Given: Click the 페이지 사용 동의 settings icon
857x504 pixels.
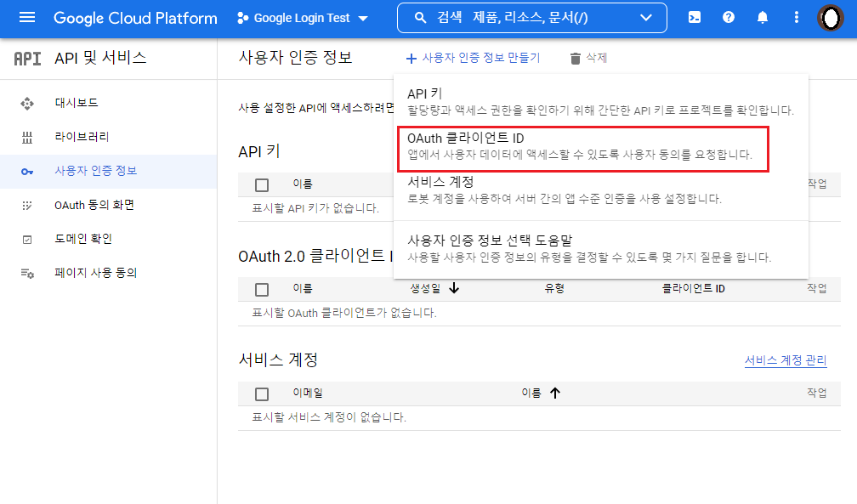Looking at the screenshot, I should 27,274.
